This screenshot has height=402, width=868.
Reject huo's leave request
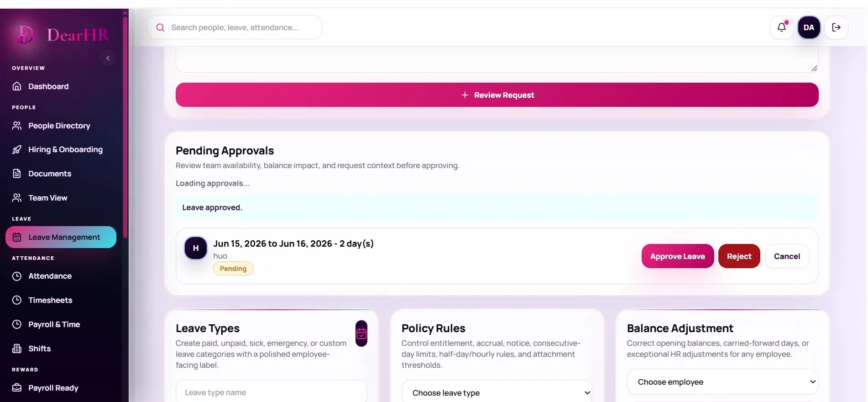tap(739, 256)
